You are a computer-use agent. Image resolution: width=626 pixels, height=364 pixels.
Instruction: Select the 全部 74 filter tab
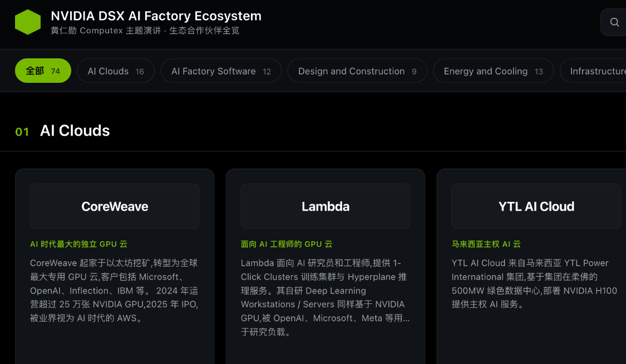43,71
